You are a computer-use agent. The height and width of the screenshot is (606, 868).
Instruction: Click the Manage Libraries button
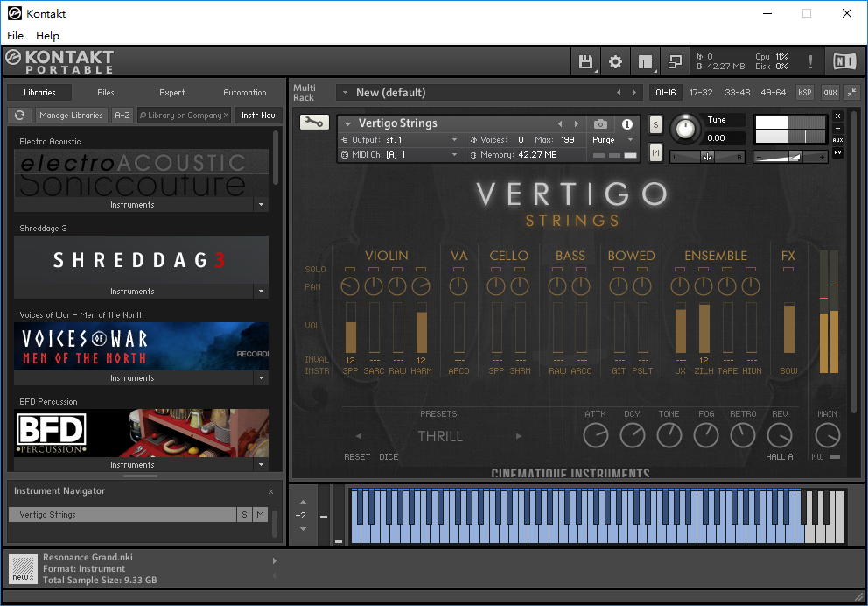click(72, 116)
